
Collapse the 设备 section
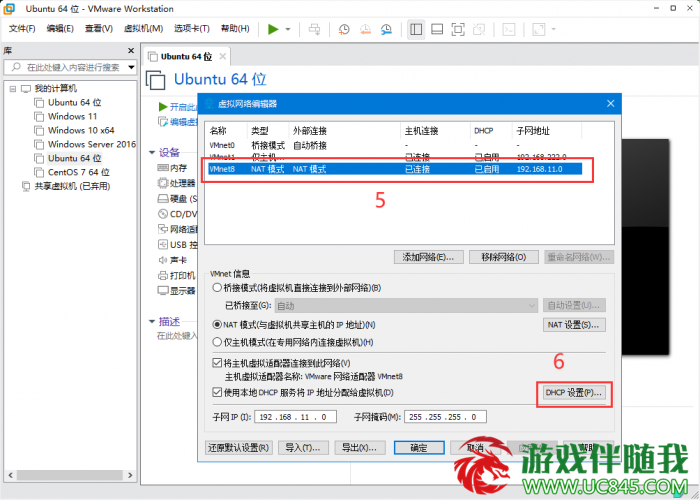pyautogui.click(x=152, y=153)
